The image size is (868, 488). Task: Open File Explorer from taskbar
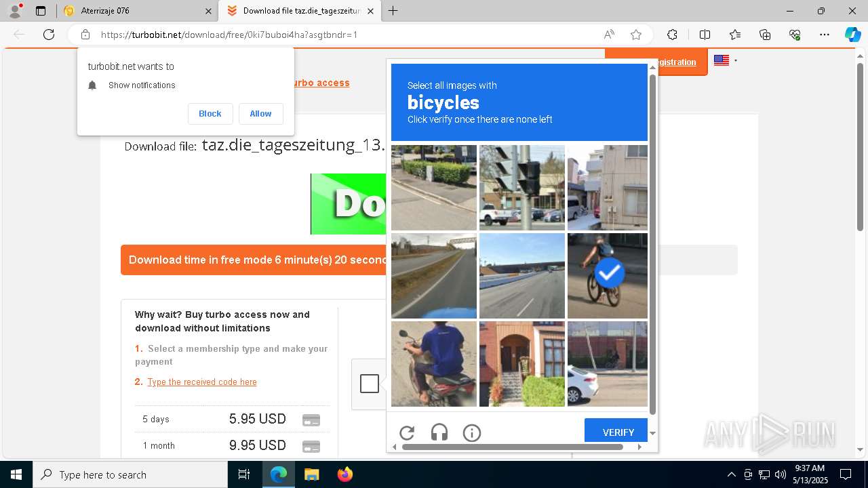[x=311, y=474]
